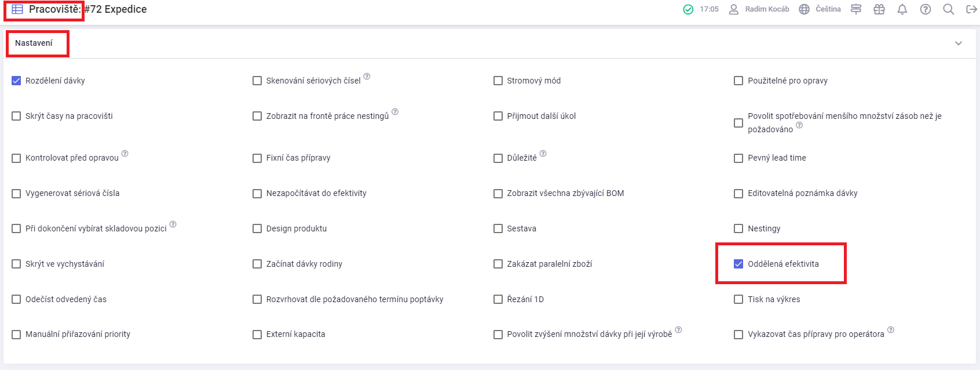The height and width of the screenshot is (370, 980).
Task: Click the help icon next to Důležité
Action: (x=543, y=154)
